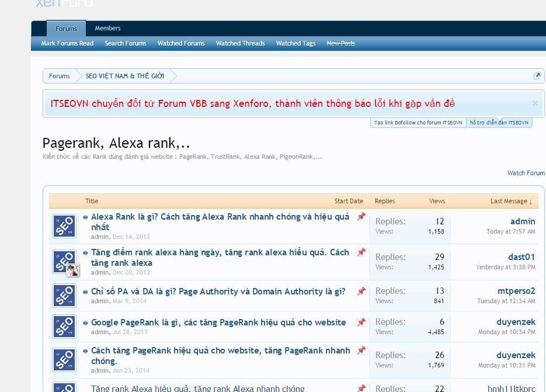Sort threads by Last Message

[511, 201]
